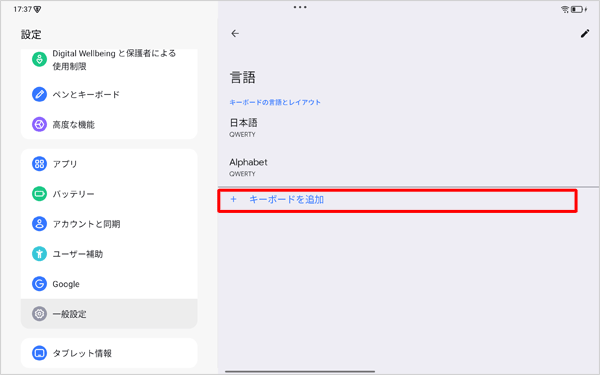Tap the back arrow icon

[235, 34]
